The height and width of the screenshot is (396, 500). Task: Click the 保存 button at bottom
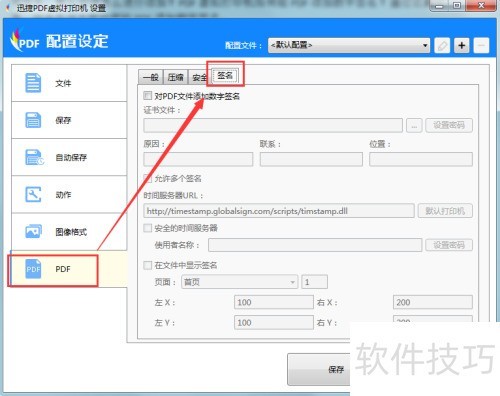coord(319,369)
